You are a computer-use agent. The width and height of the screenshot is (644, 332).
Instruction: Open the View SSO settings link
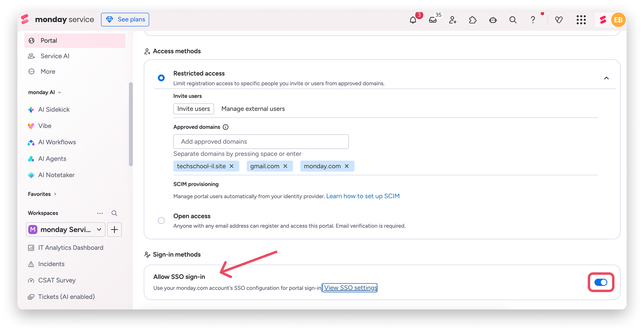350,288
